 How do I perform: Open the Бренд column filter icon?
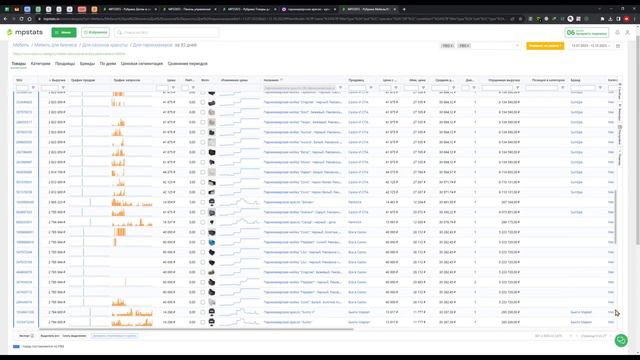pyautogui.click(x=600, y=88)
